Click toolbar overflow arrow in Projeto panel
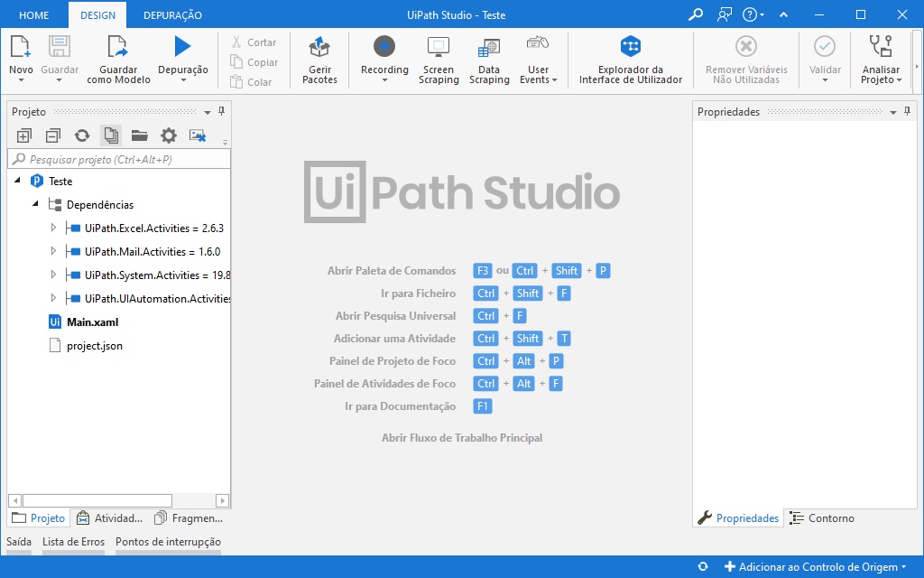Viewport: 924px width, 578px height. pos(225,142)
